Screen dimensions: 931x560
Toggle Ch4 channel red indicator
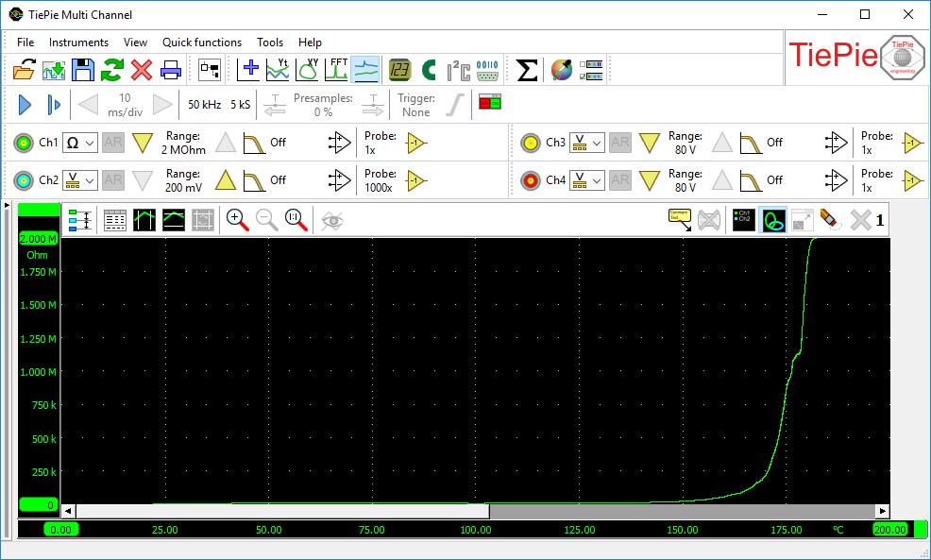[531, 179]
